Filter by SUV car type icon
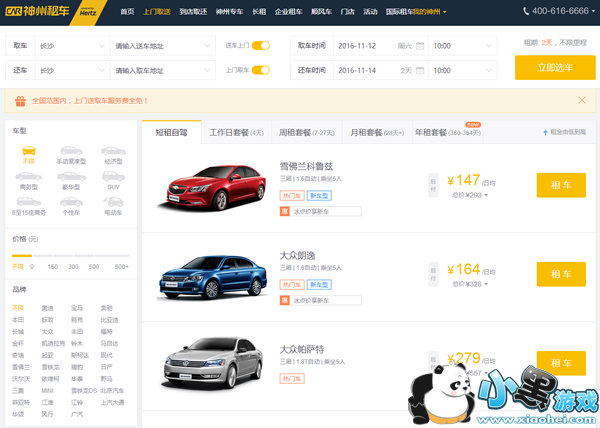This screenshot has height=428, width=600. (x=113, y=176)
